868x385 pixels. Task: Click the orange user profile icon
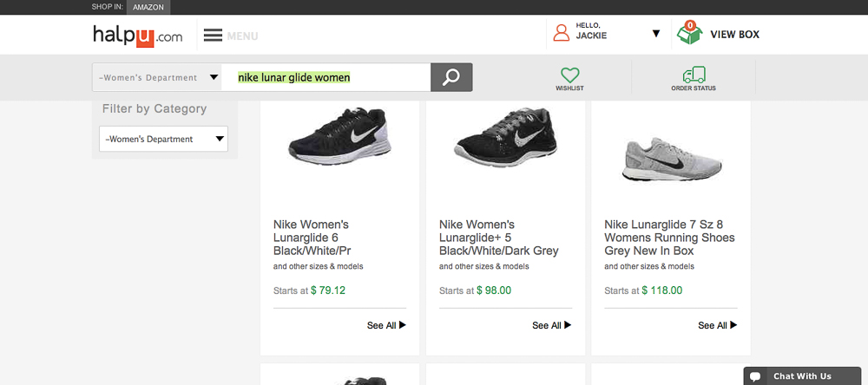click(x=562, y=33)
